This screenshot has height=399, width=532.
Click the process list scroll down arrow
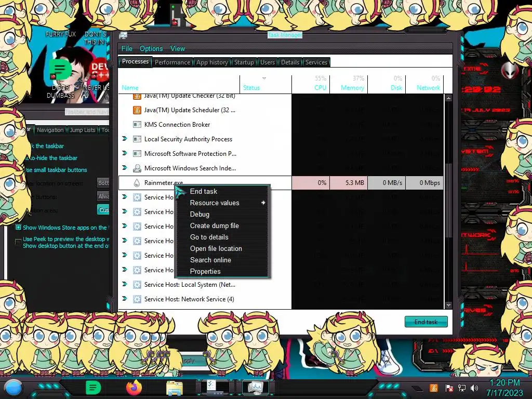(x=448, y=305)
